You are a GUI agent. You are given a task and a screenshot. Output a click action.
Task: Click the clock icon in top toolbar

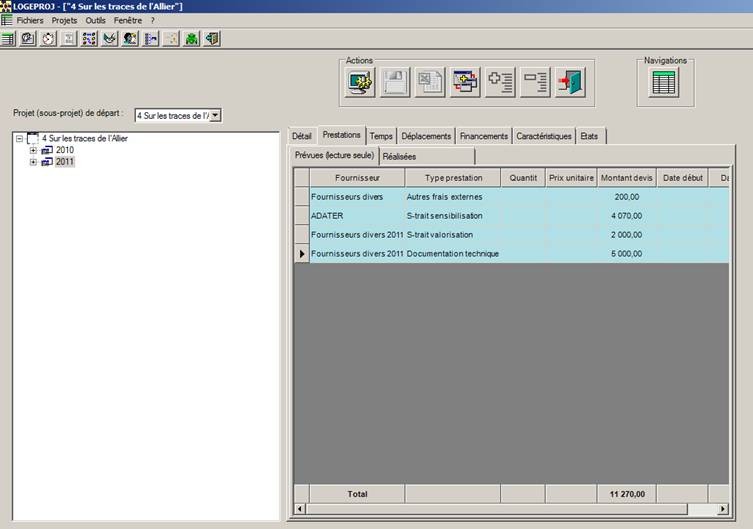[x=49, y=39]
